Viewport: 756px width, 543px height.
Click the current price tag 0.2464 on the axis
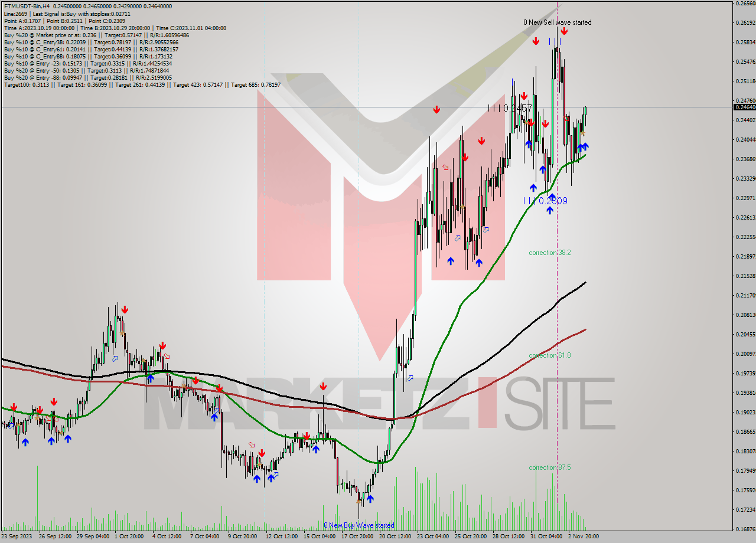point(744,107)
